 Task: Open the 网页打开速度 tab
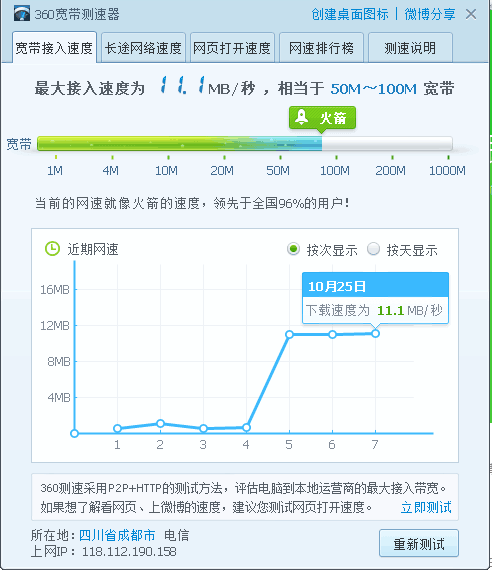pyautogui.click(x=232, y=48)
